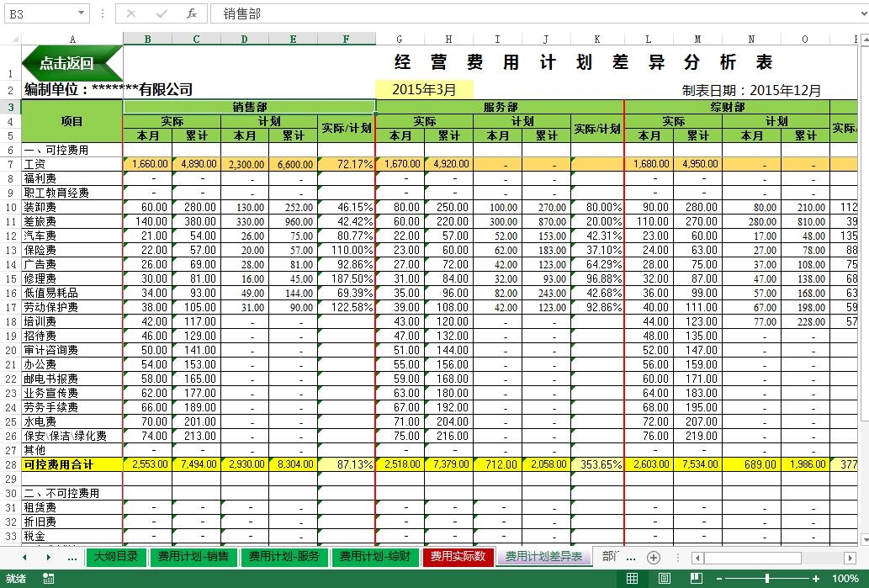
Task: Show more sheets via right ellipsis
Action: (630, 557)
